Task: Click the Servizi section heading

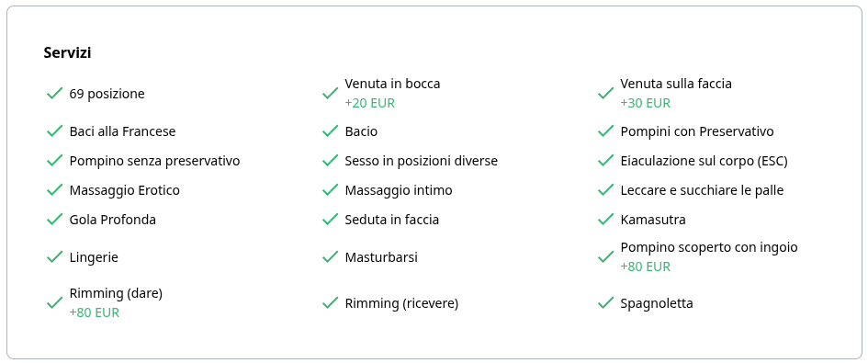Action: click(x=67, y=52)
